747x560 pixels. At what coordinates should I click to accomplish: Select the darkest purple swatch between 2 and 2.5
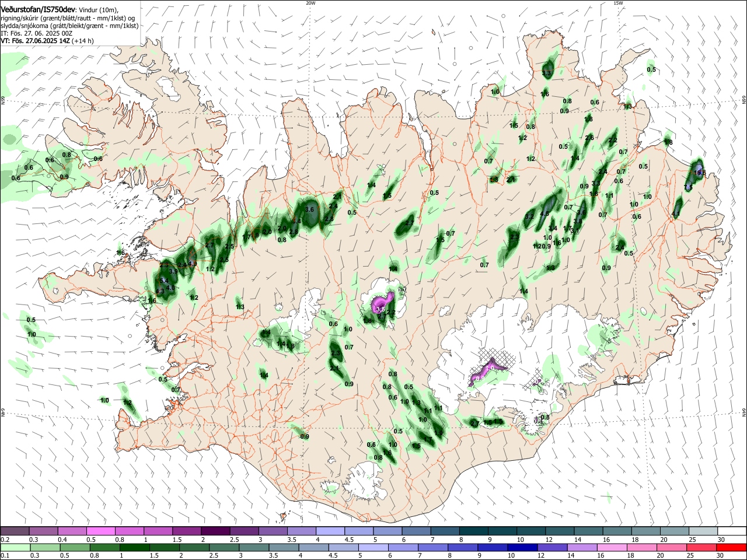(x=215, y=531)
